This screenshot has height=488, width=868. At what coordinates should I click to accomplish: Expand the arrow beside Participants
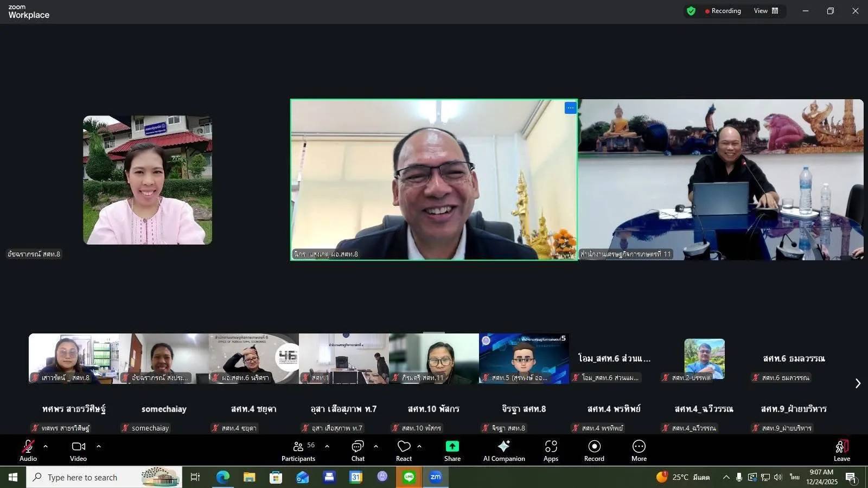click(x=327, y=446)
